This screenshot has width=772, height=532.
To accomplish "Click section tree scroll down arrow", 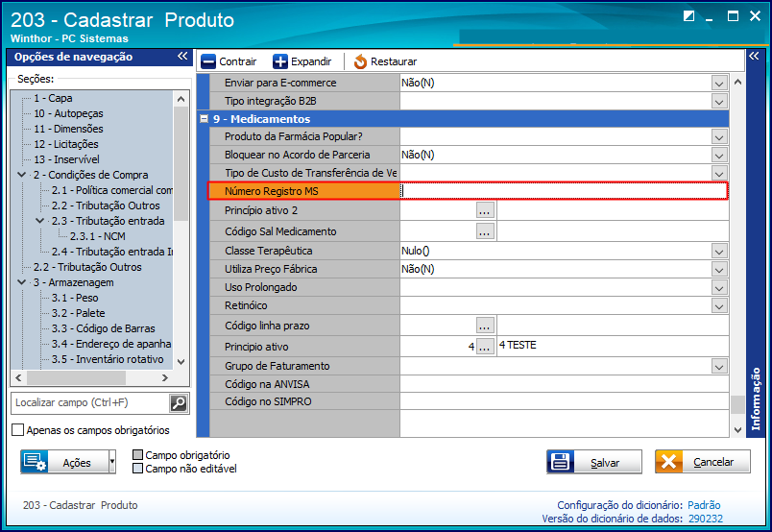I will [x=181, y=362].
